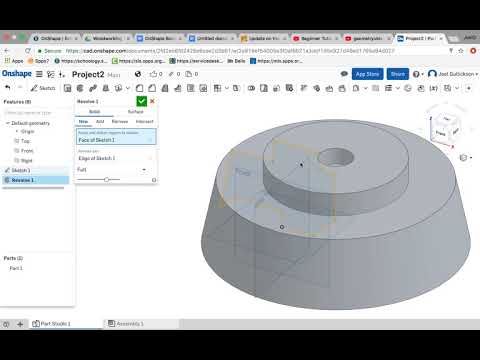
Task: Choose the New operation option
Action: coord(83,122)
